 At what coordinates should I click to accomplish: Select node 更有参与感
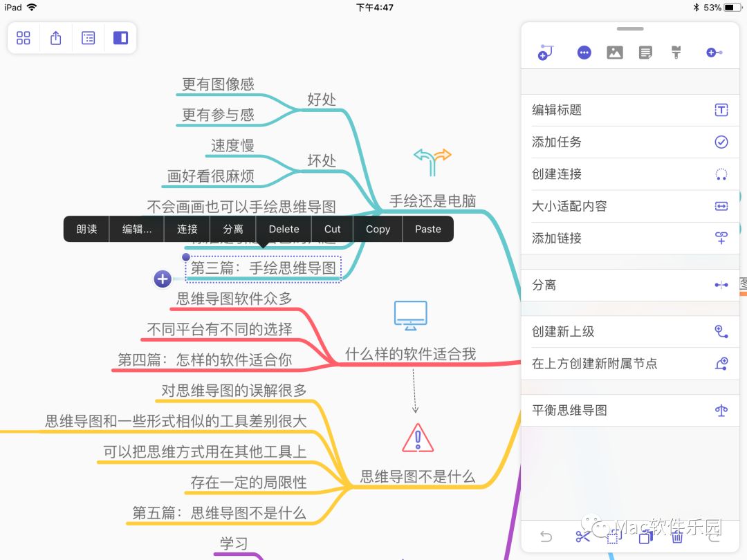[218, 115]
